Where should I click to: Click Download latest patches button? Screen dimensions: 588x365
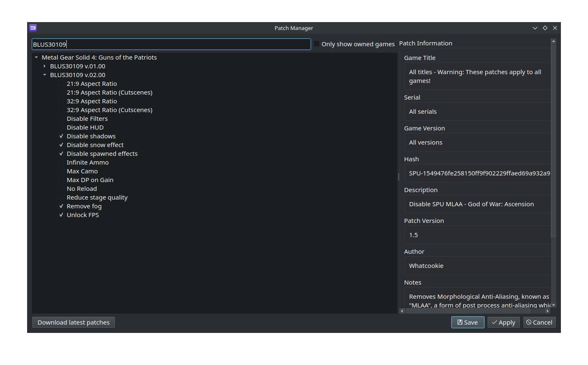[x=73, y=322]
